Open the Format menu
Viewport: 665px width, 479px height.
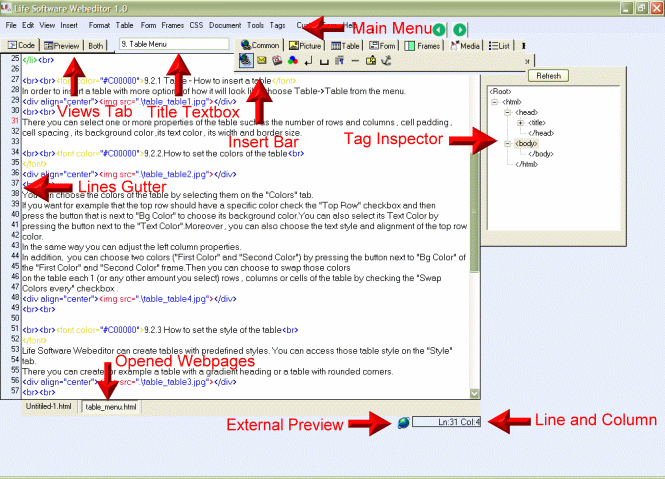click(99, 25)
